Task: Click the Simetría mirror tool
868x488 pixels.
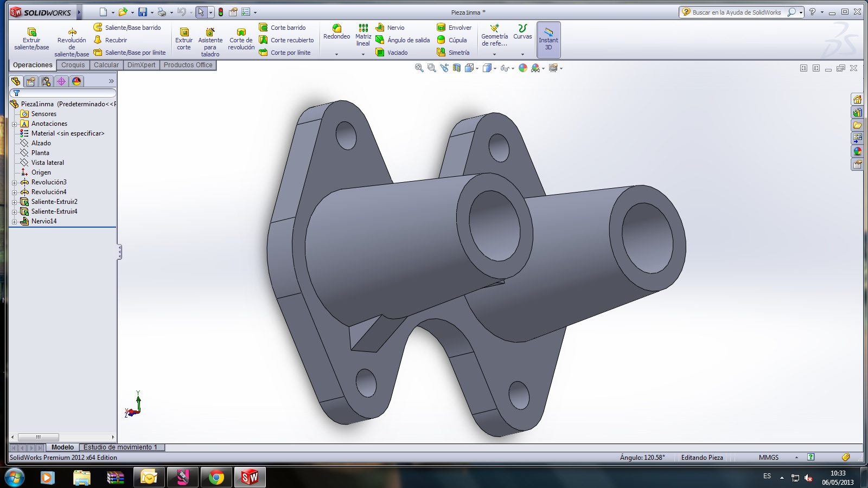Action: pos(453,53)
